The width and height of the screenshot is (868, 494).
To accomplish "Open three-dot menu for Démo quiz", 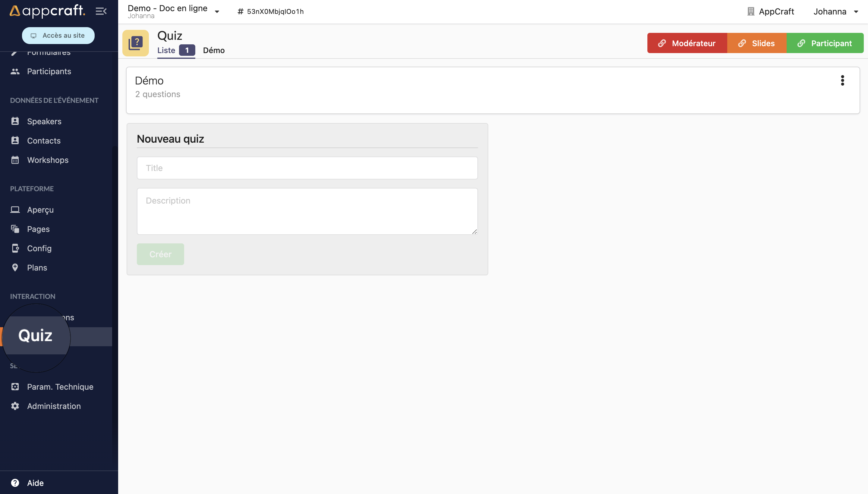I will coord(843,81).
